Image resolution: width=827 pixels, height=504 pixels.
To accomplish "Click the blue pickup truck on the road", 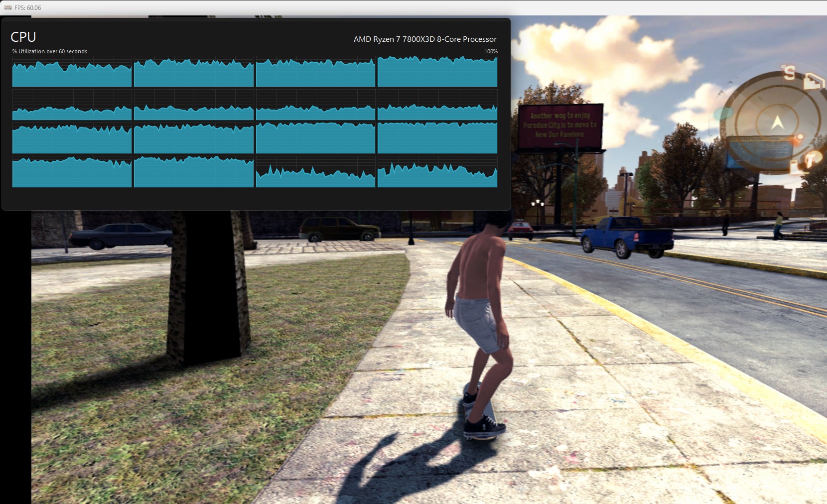I will point(627,237).
